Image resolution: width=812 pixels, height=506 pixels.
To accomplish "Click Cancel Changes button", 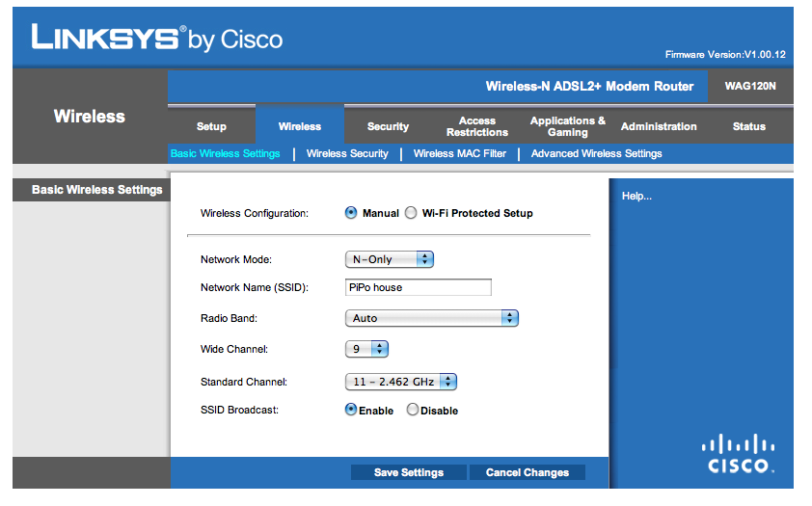I will click(x=528, y=472).
